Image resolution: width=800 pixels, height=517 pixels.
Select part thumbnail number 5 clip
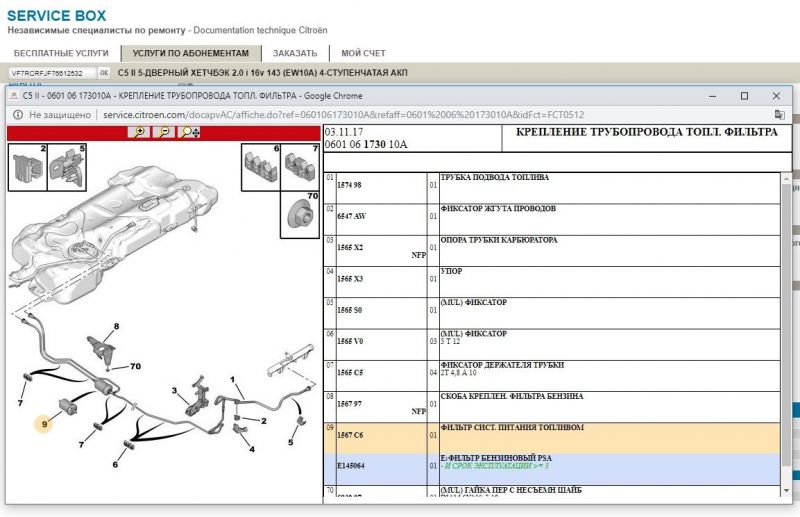coord(67,168)
